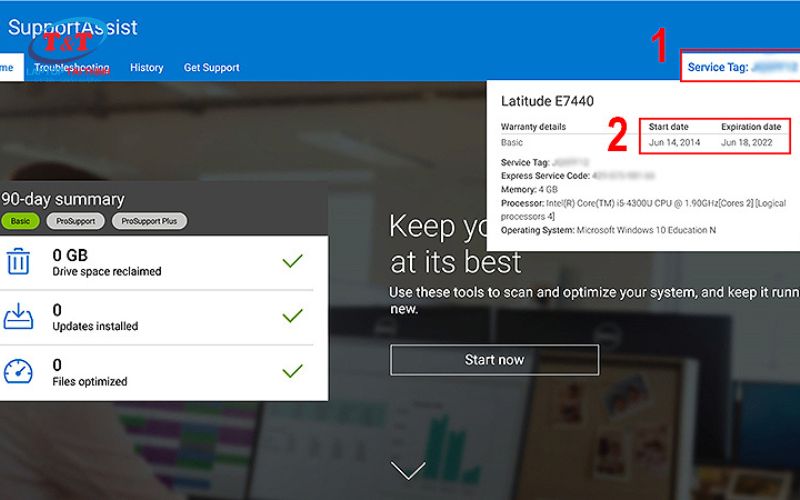Click the trash can drive space icon
This screenshot has height=500, width=800.
coord(18,261)
